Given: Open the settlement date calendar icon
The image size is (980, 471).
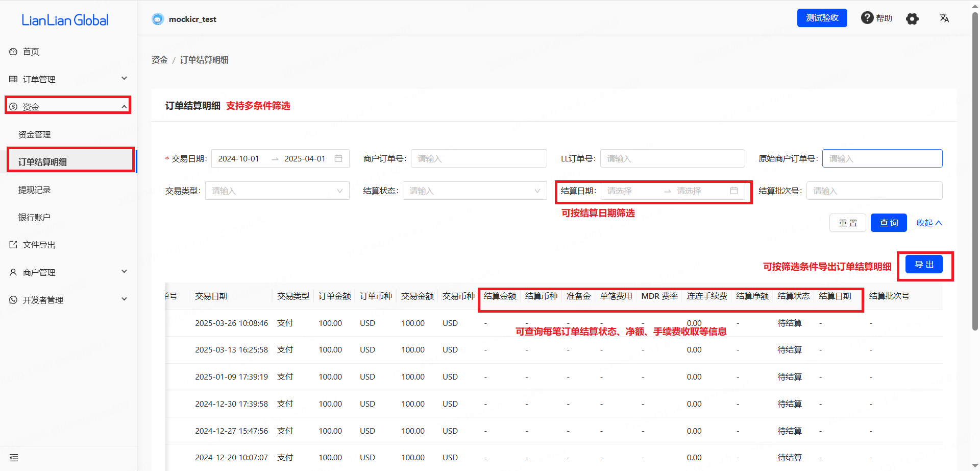Looking at the screenshot, I should (x=734, y=191).
